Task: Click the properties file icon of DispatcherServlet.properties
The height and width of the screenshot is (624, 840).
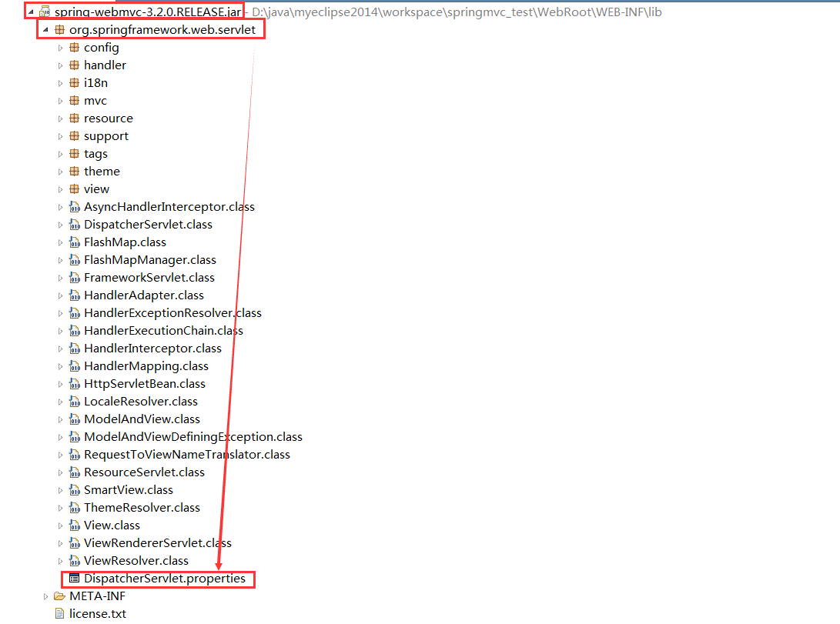Action: 75,579
